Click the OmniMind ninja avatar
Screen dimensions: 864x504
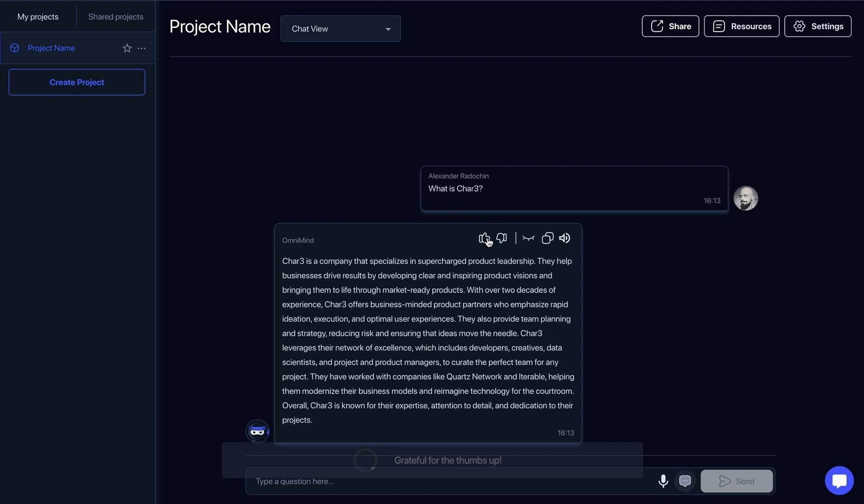(x=257, y=431)
